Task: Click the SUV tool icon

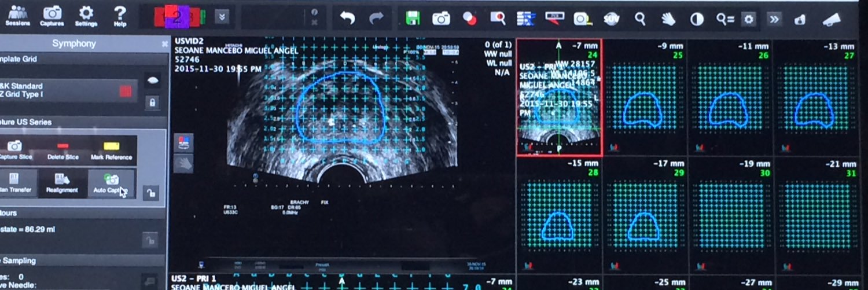Action: (610, 19)
